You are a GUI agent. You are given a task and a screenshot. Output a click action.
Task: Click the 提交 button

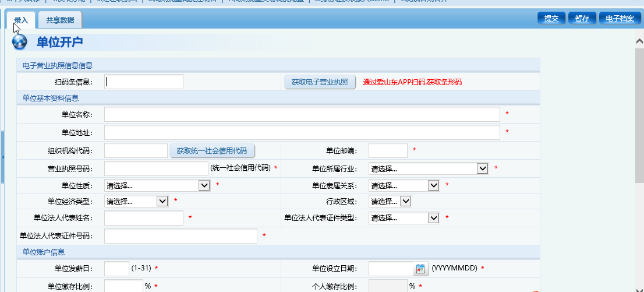tap(551, 18)
